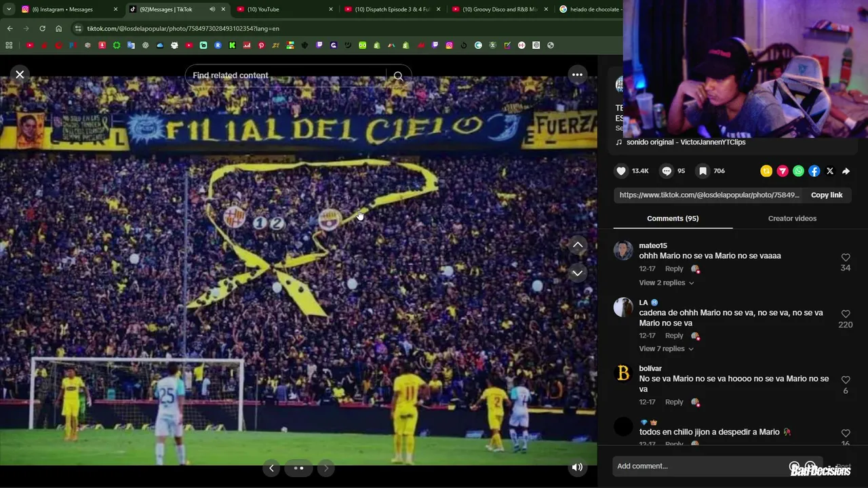Bookmark the post with 706 saves
The height and width of the screenshot is (488, 868).
(703, 171)
